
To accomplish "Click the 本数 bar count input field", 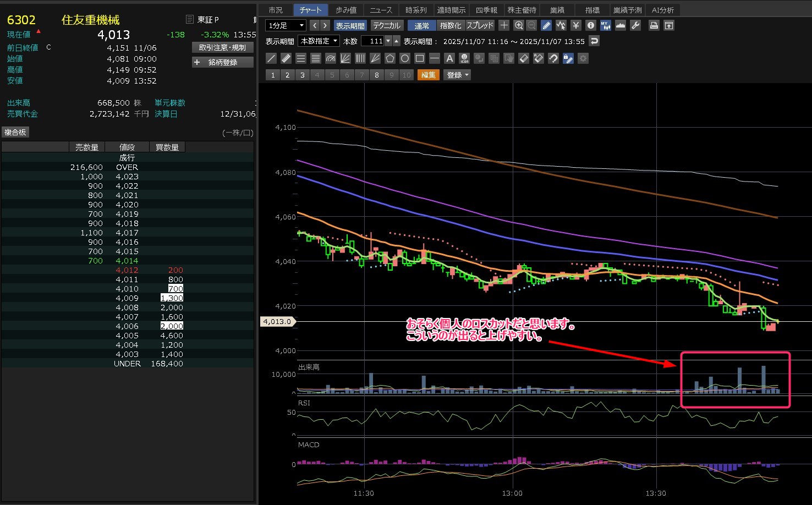I will pos(372,41).
